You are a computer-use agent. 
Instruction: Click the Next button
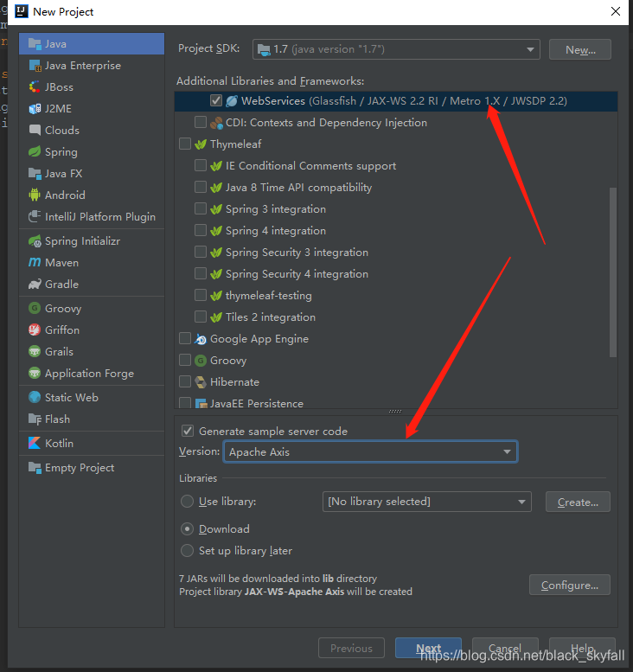coord(428,648)
